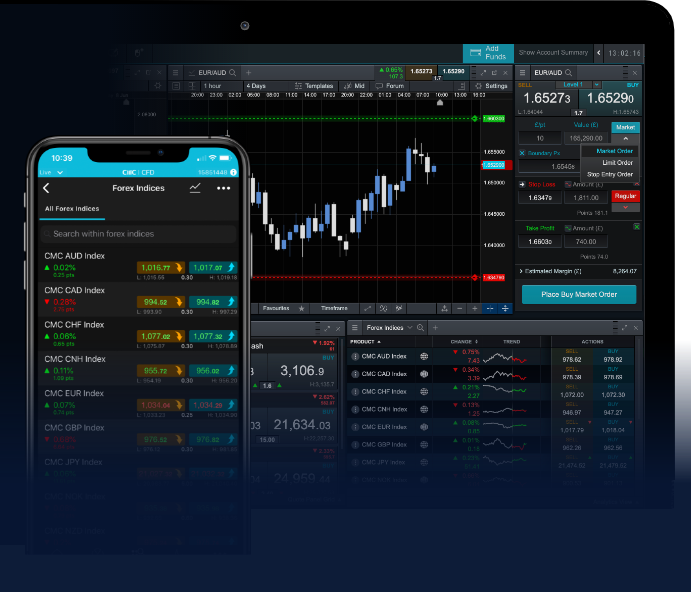Click the Favourites star below the chart
691x592 pixels.
[x=301, y=309]
